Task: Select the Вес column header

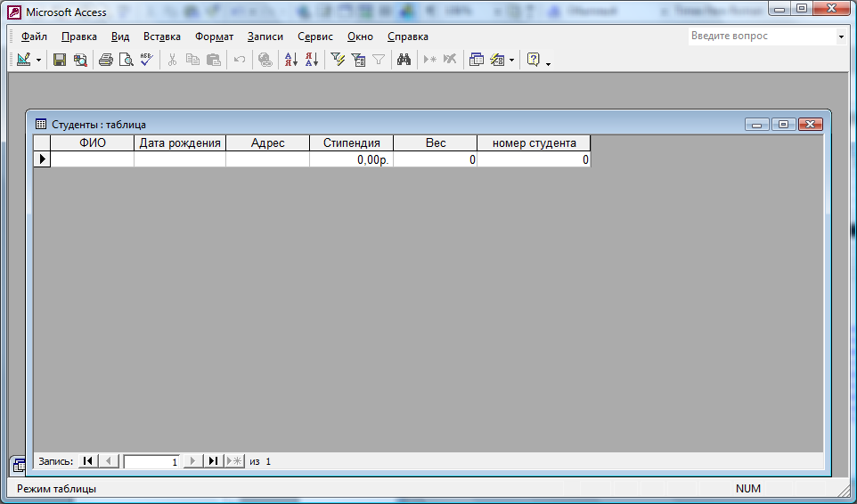Action: click(x=436, y=143)
